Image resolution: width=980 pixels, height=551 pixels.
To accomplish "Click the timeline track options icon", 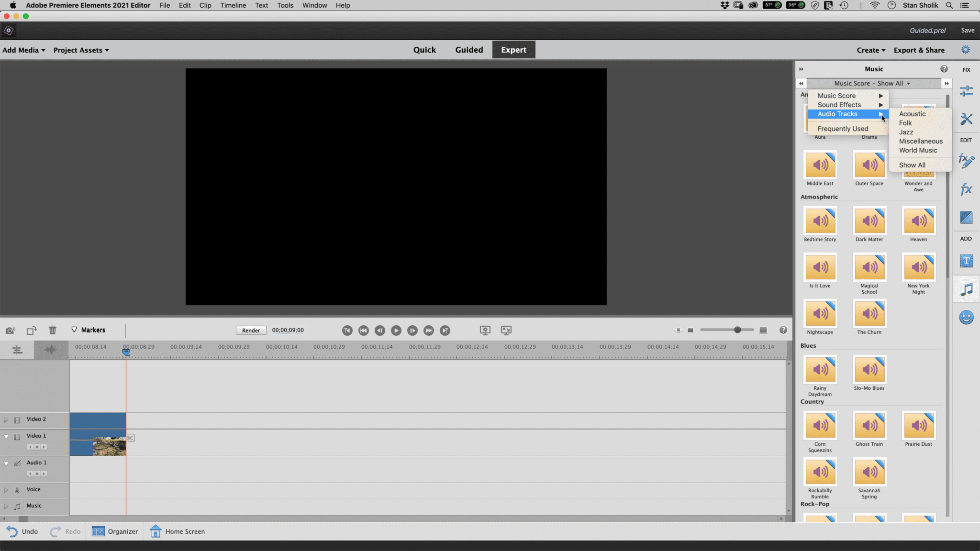I will tap(17, 350).
